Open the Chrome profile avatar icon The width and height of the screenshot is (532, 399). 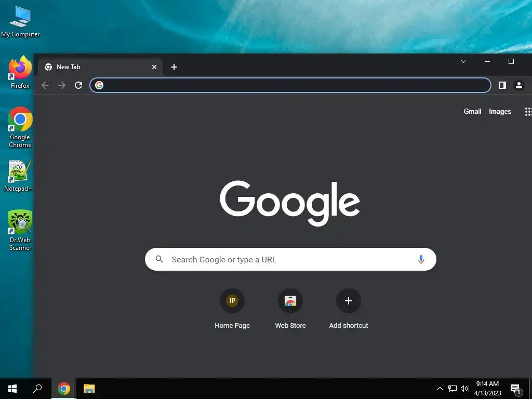(519, 85)
